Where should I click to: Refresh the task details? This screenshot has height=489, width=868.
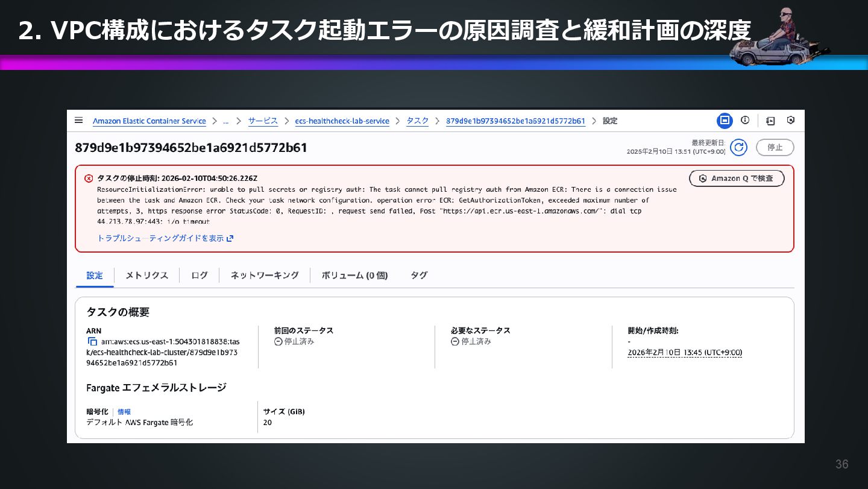(x=738, y=147)
